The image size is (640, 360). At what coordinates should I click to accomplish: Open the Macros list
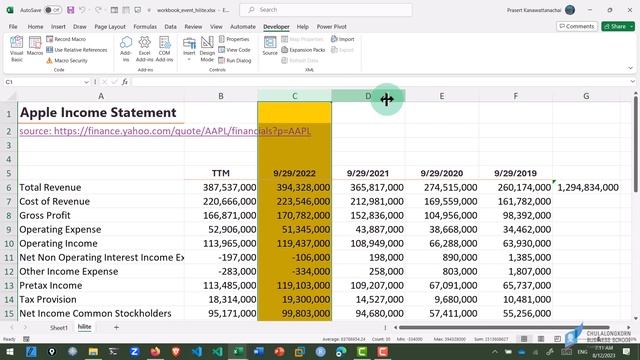coord(35,46)
